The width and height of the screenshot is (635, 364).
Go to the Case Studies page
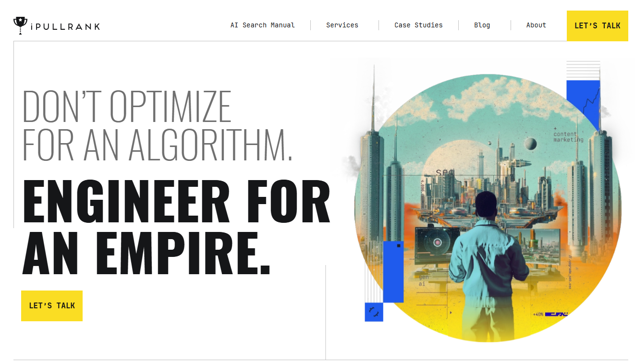click(x=418, y=25)
